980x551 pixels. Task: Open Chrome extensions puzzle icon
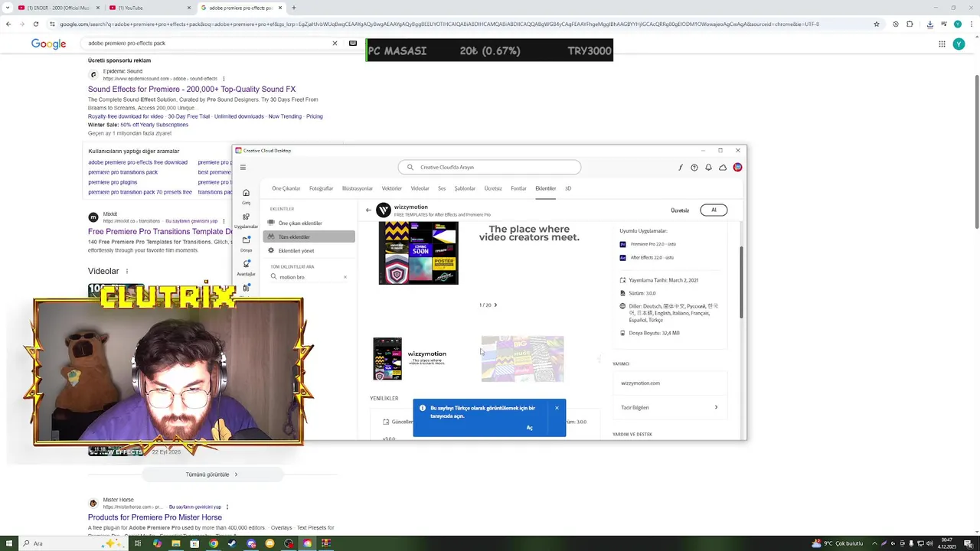click(910, 24)
